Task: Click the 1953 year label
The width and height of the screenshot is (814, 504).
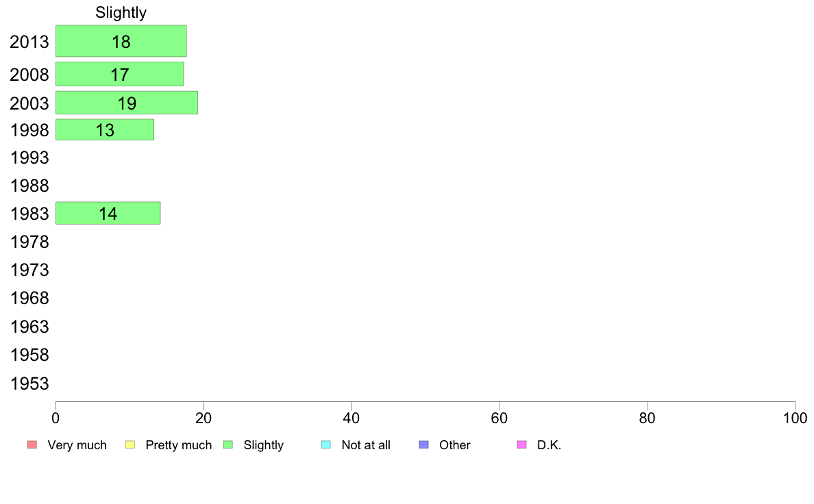Action: coord(29,383)
